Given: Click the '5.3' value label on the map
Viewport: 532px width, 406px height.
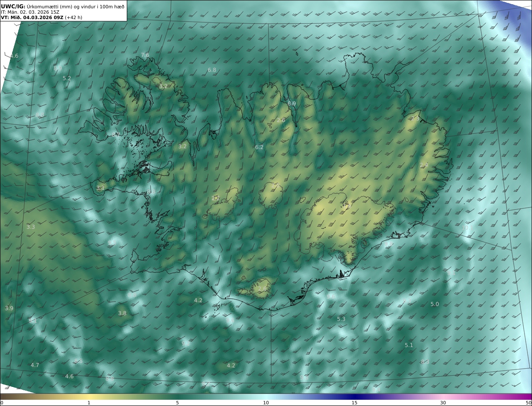Looking at the screenshot, I should [x=341, y=319].
